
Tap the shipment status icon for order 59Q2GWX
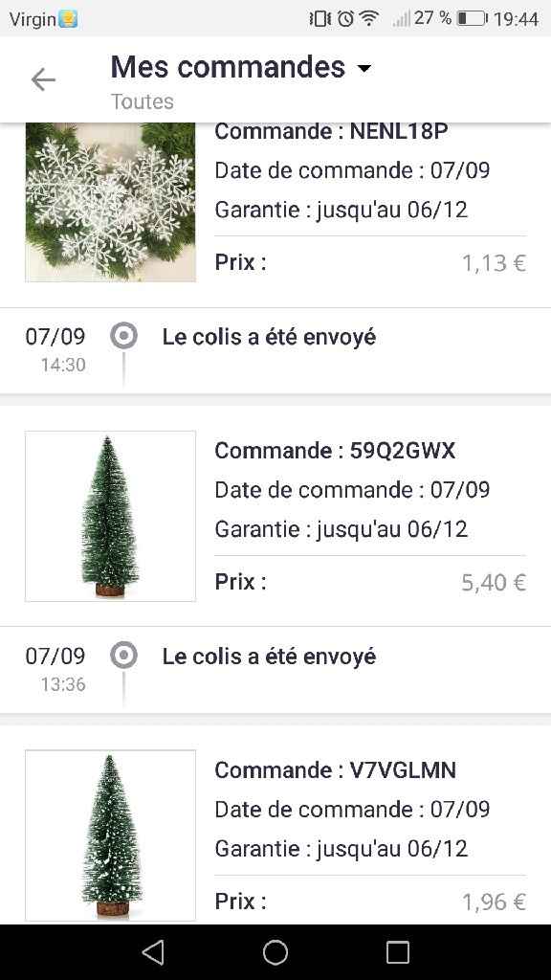tap(124, 656)
